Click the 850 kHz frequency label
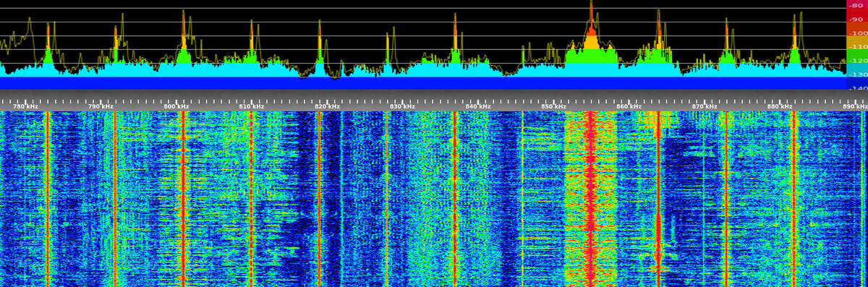Screen dimensions: 868x287 click(553, 106)
